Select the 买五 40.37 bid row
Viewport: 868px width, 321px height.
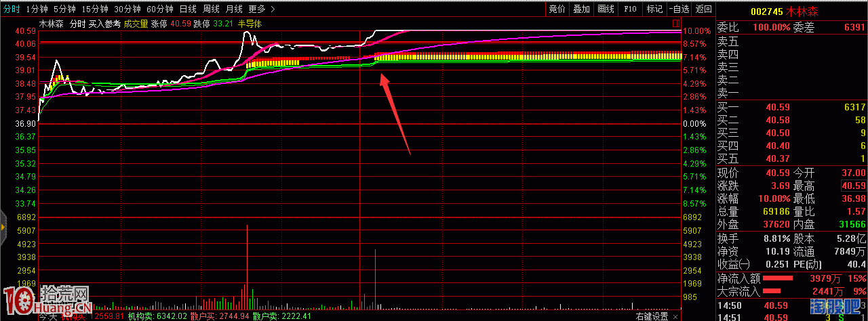(792, 158)
